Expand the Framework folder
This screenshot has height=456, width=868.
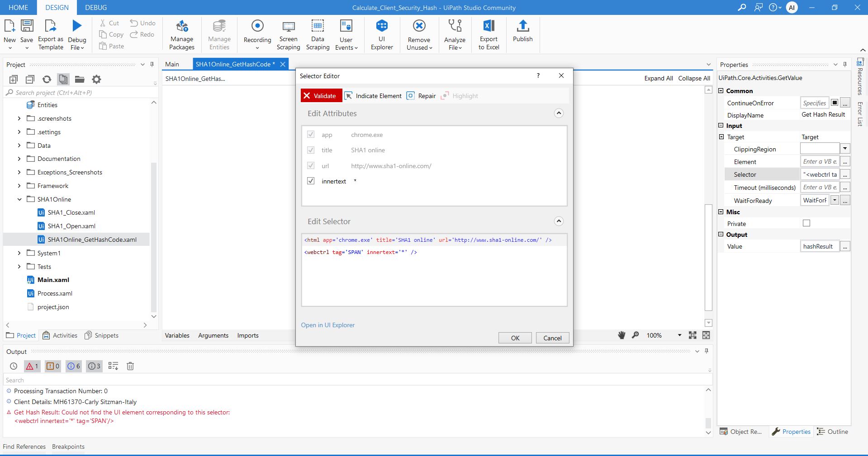19,186
